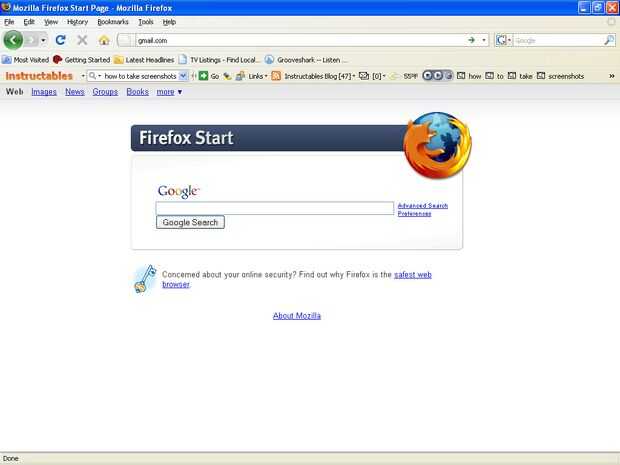This screenshot has height=465, width=620.
Task: Open the Most Visited bookmarks folder
Action: 25,60
